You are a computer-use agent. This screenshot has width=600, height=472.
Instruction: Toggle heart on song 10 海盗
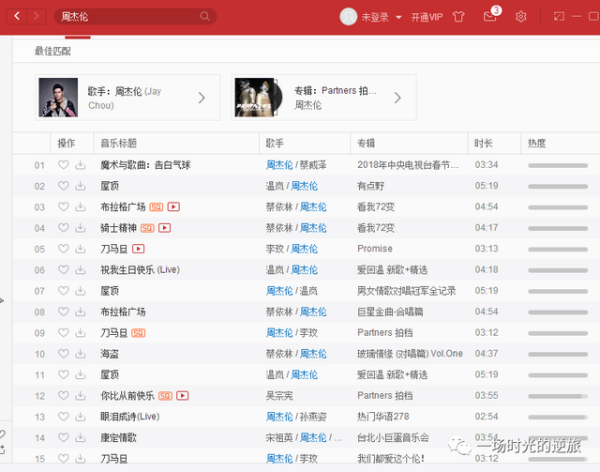pyautogui.click(x=64, y=353)
